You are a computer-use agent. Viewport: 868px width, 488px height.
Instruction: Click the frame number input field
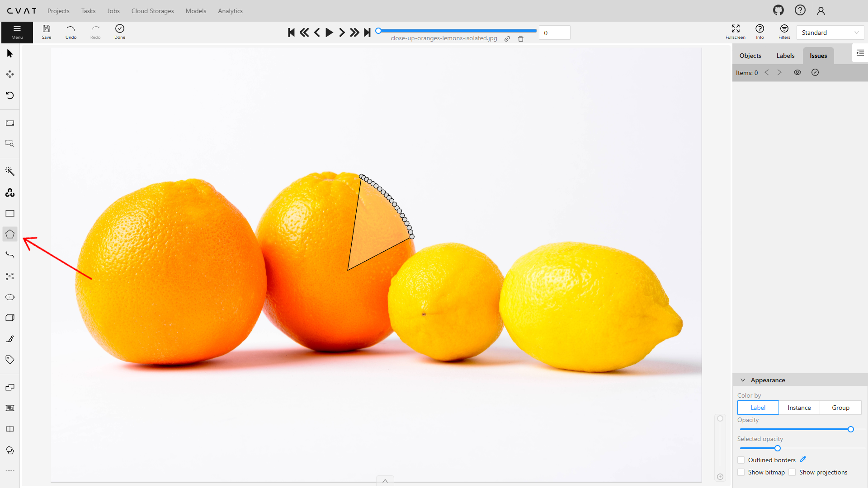point(554,33)
